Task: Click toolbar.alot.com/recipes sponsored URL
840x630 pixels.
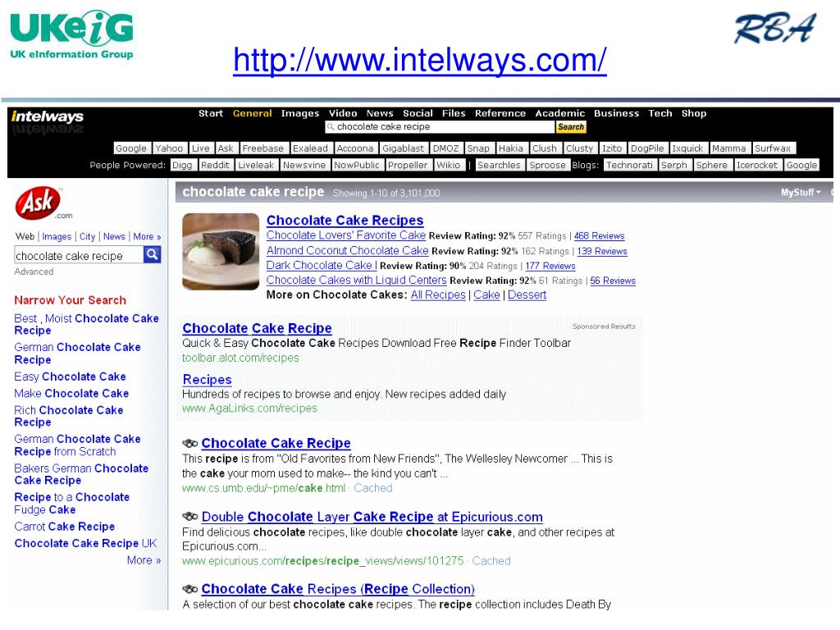Action: pos(240,358)
